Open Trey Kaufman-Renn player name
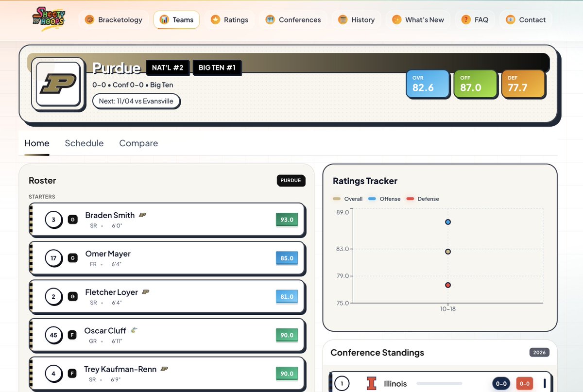The image size is (583, 392). (120, 369)
